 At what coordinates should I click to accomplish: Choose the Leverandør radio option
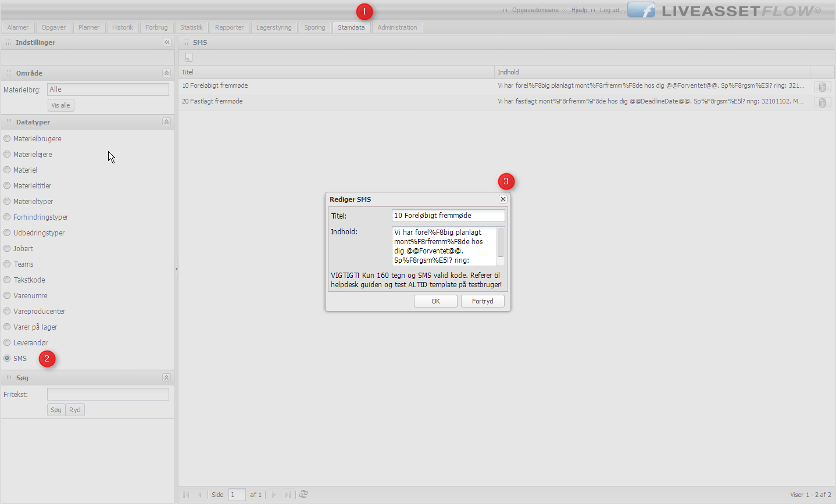[x=8, y=343]
